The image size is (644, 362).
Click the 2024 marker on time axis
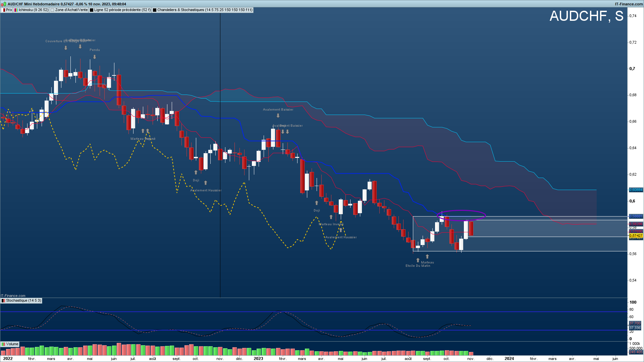509,359
